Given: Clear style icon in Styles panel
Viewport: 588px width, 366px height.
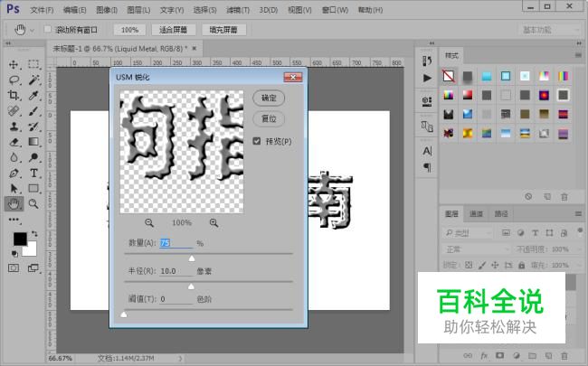Looking at the screenshot, I should point(528,196).
